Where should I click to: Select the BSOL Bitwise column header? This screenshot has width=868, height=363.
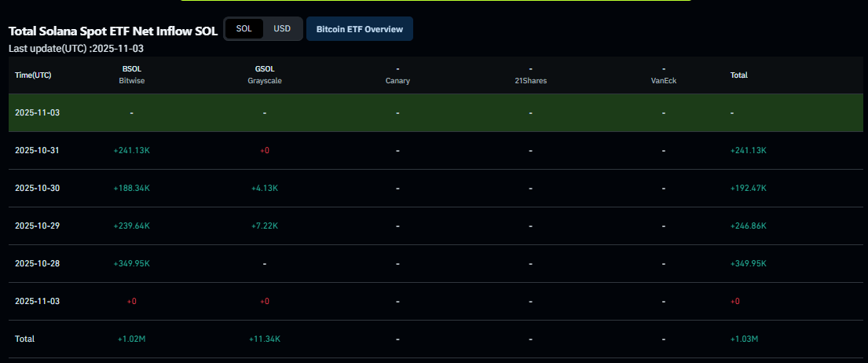(132, 75)
